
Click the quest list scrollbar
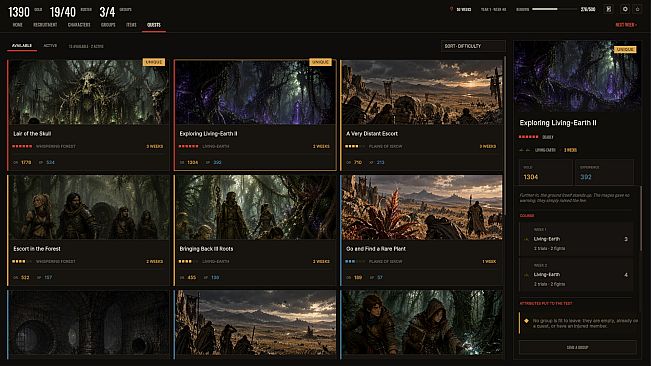(x=505, y=137)
